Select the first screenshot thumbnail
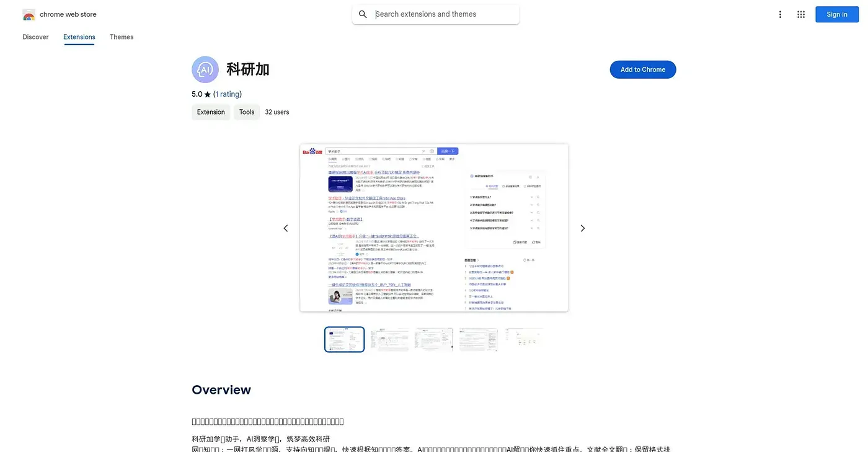This screenshot has width=868, height=452. [x=345, y=339]
